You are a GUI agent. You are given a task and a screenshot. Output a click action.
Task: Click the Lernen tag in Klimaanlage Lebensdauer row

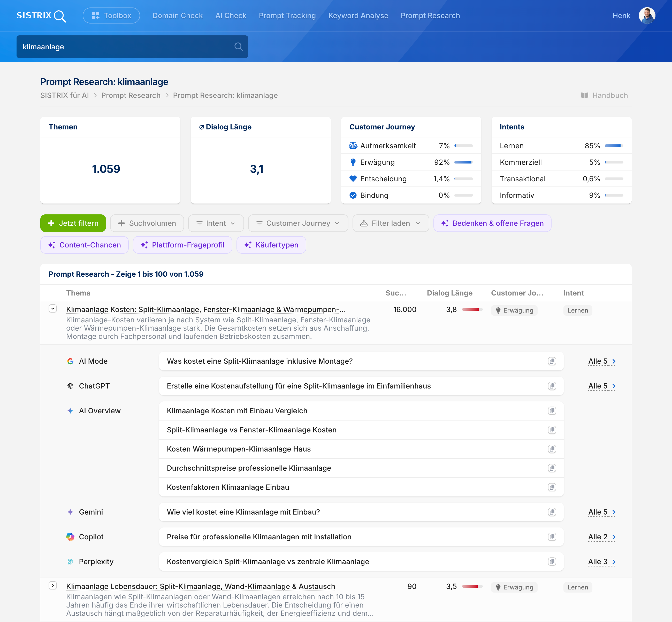[x=578, y=587]
